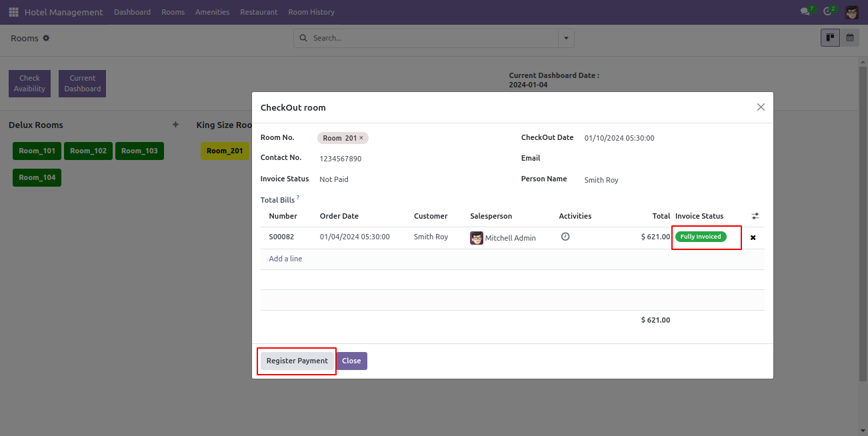Click the Person Name value Smith Roy

[x=601, y=180]
